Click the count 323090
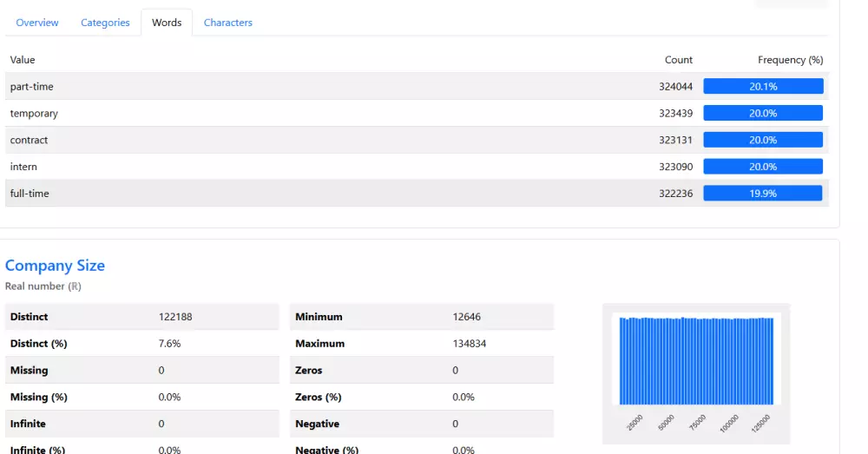868x454 pixels. point(675,167)
